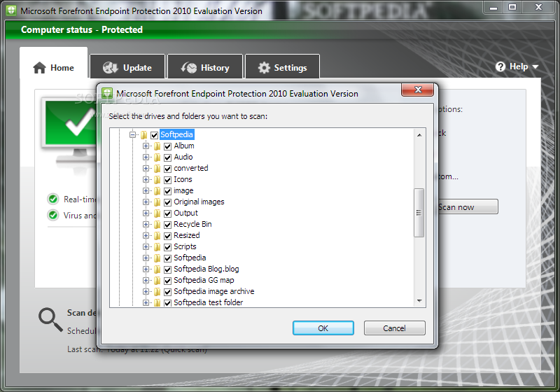Screen dimensions: 560x392
Task: Click the dialog title bar shield icon
Action: click(107, 93)
